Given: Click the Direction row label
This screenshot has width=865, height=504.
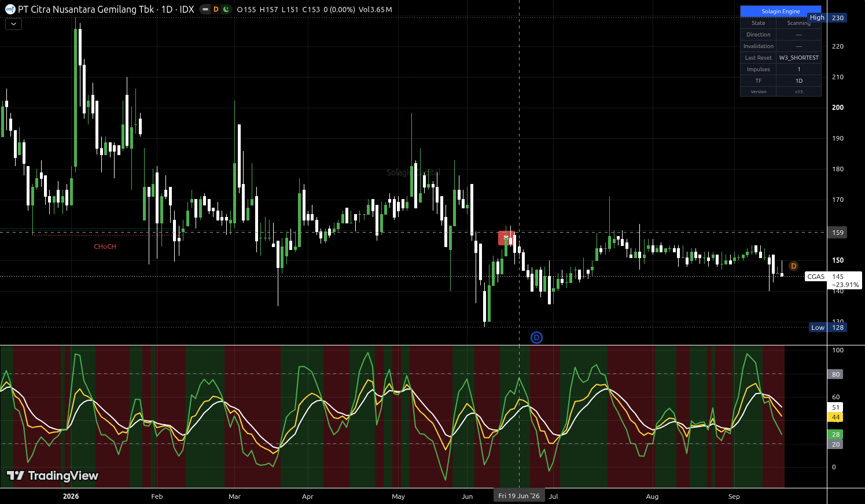Looking at the screenshot, I should 758,34.
